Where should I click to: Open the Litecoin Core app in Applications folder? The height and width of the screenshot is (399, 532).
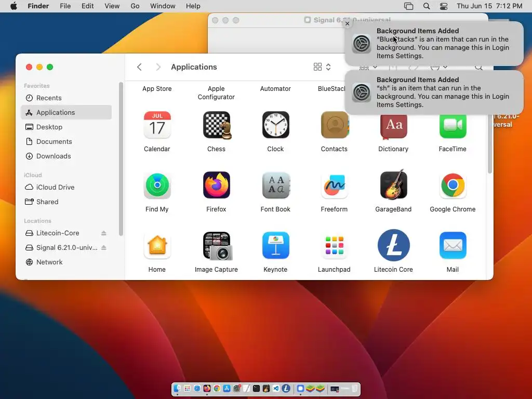(394, 245)
